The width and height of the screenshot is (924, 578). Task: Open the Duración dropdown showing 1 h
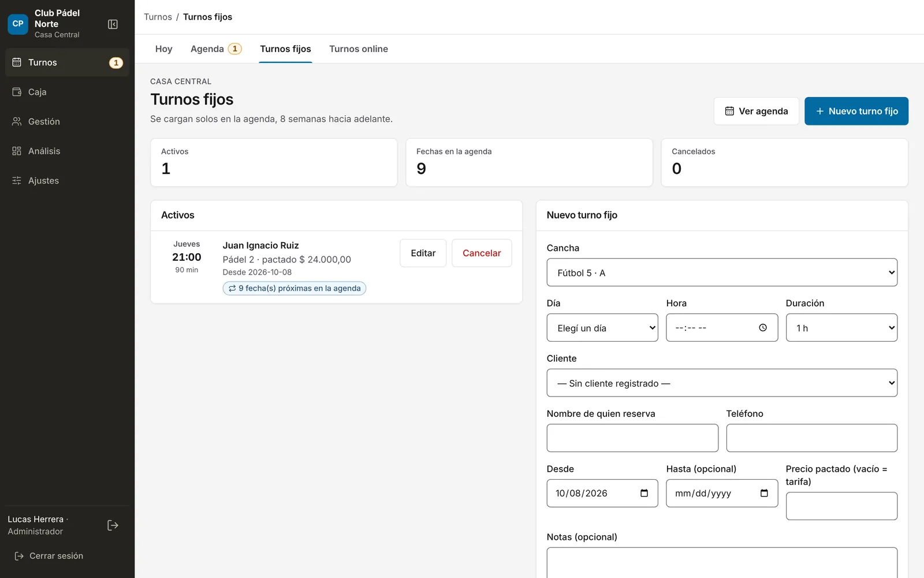point(841,328)
